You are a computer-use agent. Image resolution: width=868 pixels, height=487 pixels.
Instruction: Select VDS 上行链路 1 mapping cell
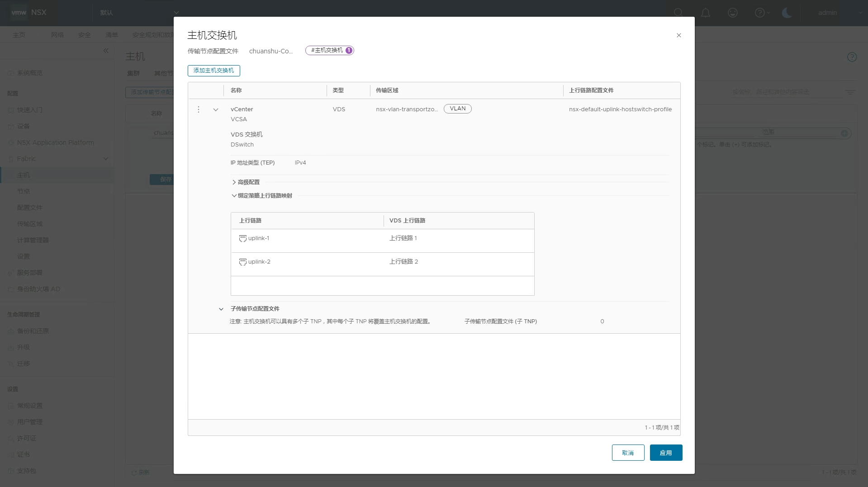(403, 238)
